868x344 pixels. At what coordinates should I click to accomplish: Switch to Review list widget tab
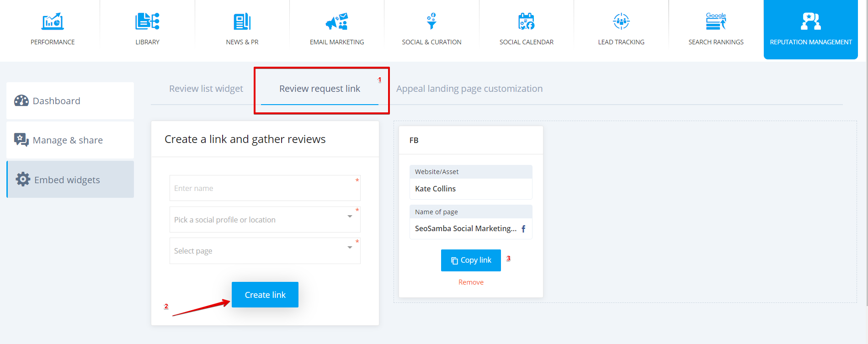[x=206, y=89]
